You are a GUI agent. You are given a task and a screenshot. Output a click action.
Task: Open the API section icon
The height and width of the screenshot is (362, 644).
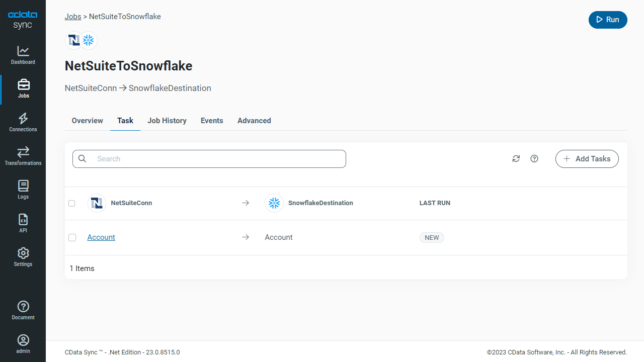pos(23,220)
